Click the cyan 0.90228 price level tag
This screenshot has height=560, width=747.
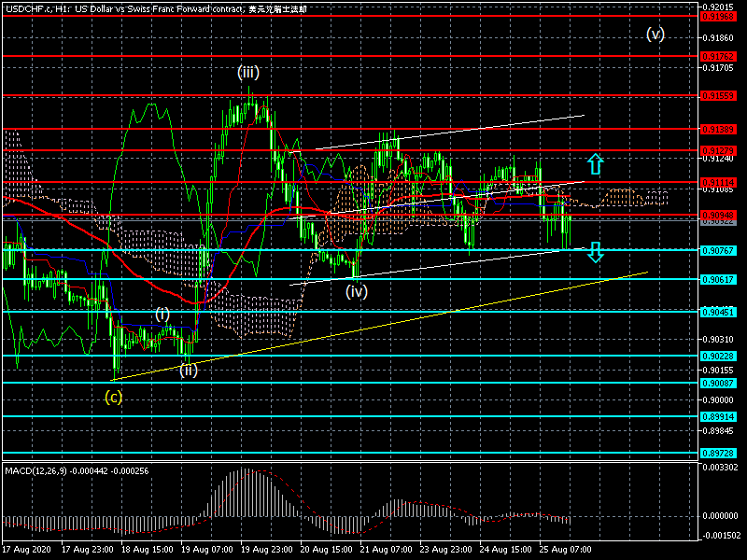[x=718, y=357]
